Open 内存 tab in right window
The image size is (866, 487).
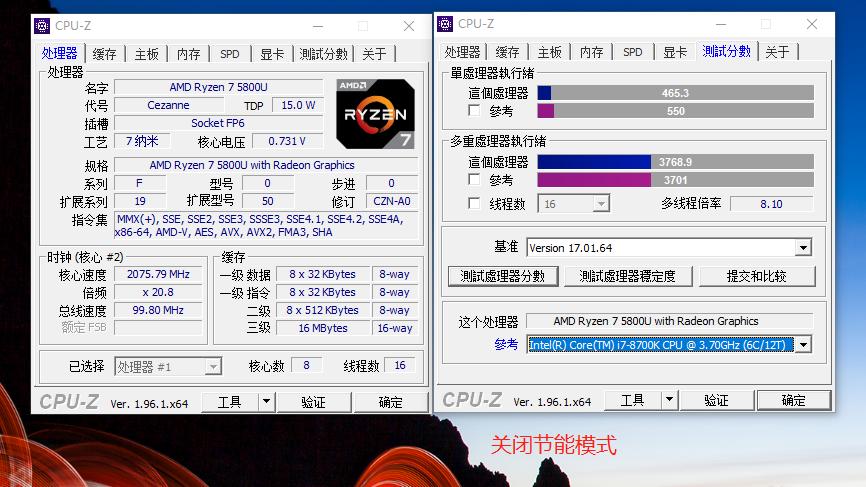pyautogui.click(x=592, y=52)
